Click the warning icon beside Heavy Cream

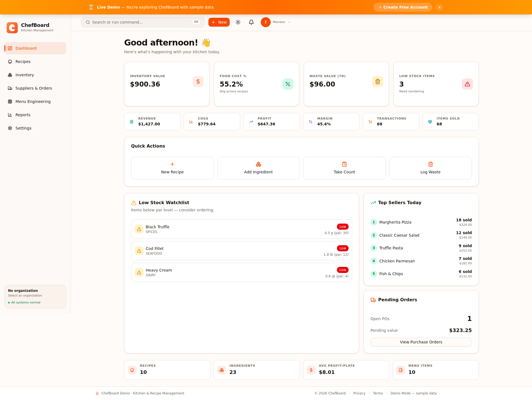pos(139,272)
